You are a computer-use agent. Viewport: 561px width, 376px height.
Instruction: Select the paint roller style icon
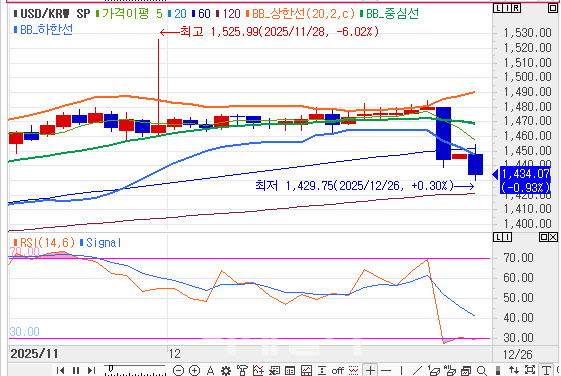point(242,371)
